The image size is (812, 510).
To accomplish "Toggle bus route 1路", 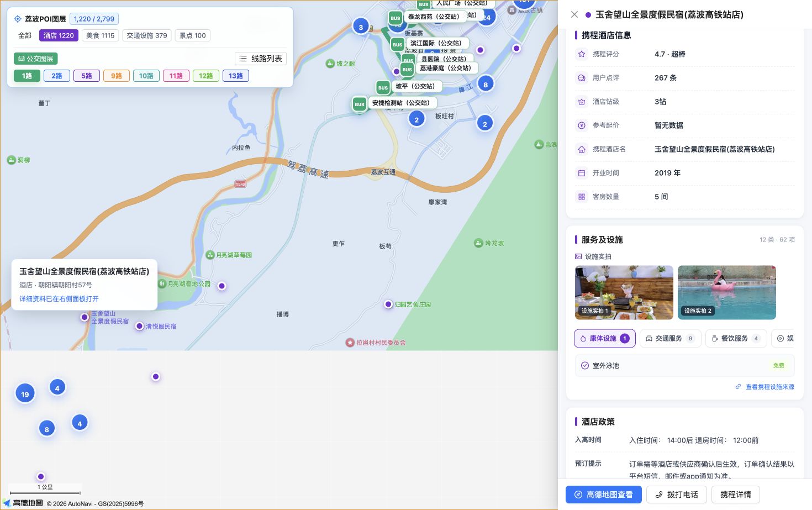I will (27, 76).
